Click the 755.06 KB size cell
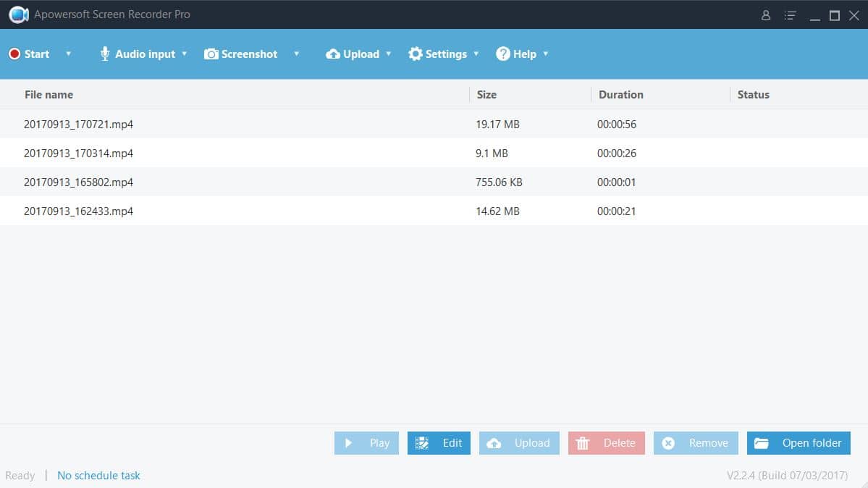Image resolution: width=868 pixels, height=488 pixels. [499, 182]
